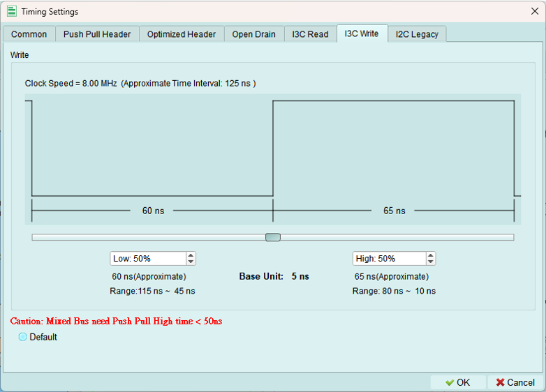Select the Default radio button
This screenshot has height=392, width=546.
(22, 337)
